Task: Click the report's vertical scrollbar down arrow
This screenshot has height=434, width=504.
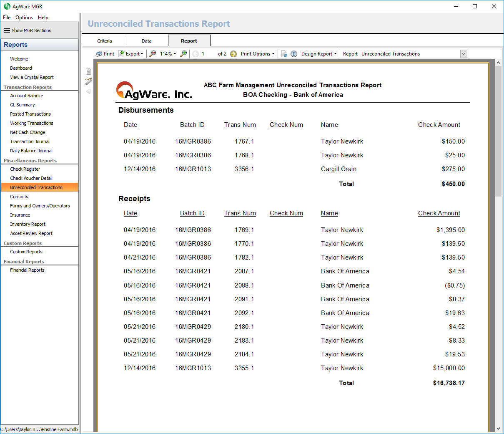Action: click(498, 429)
